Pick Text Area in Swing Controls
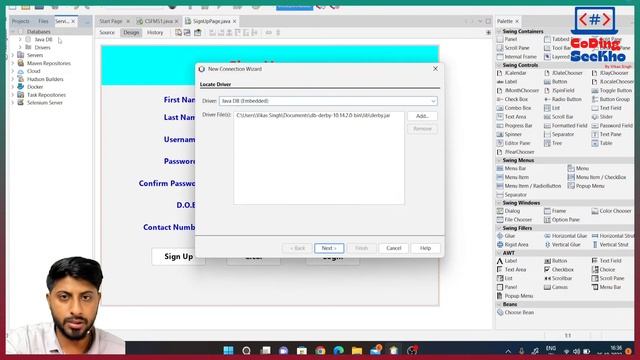The image size is (640, 360). pos(511,117)
